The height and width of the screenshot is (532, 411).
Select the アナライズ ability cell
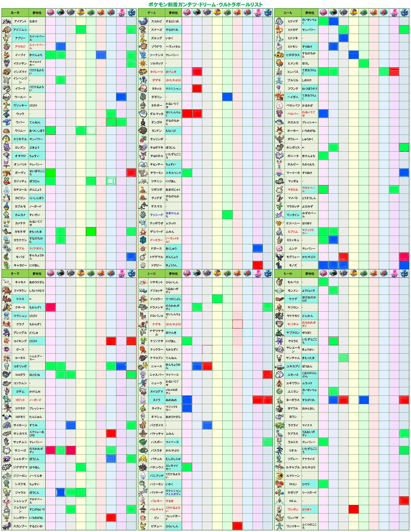[310, 459]
